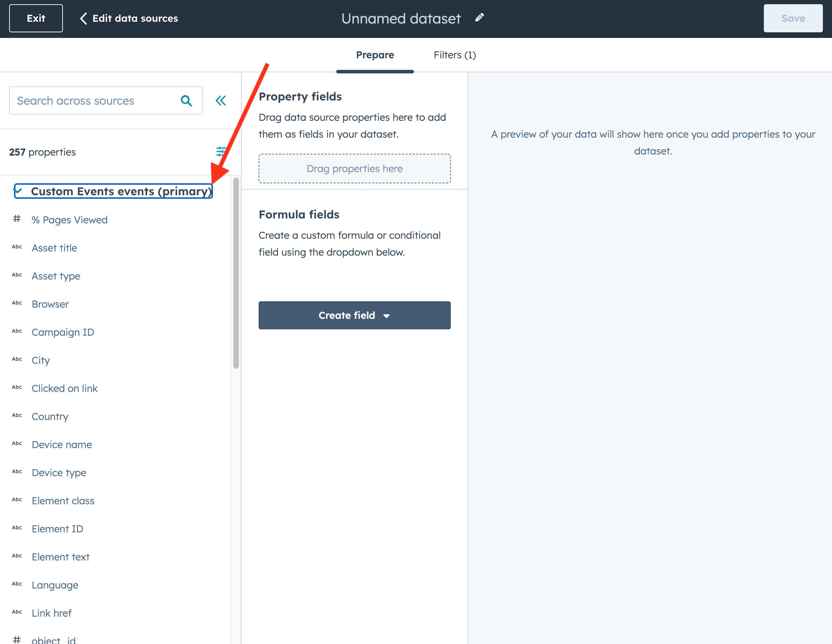
Task: Open the Create field dropdown
Action: pyautogui.click(x=354, y=315)
